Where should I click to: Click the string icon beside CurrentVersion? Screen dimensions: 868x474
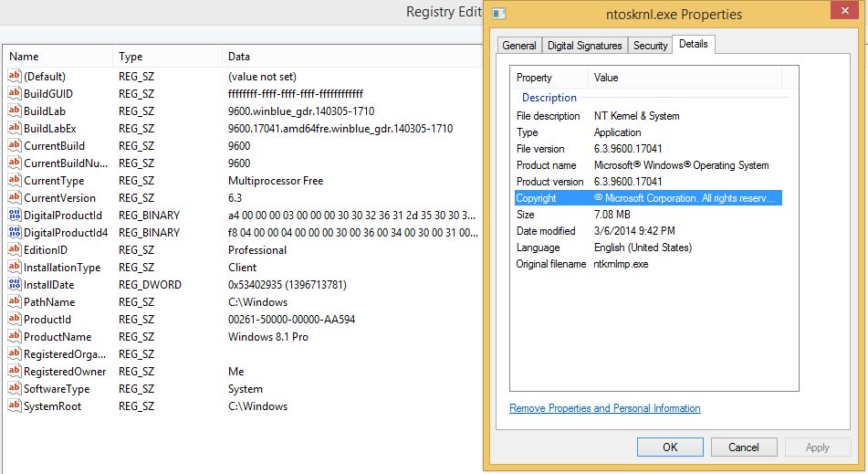click(x=15, y=197)
